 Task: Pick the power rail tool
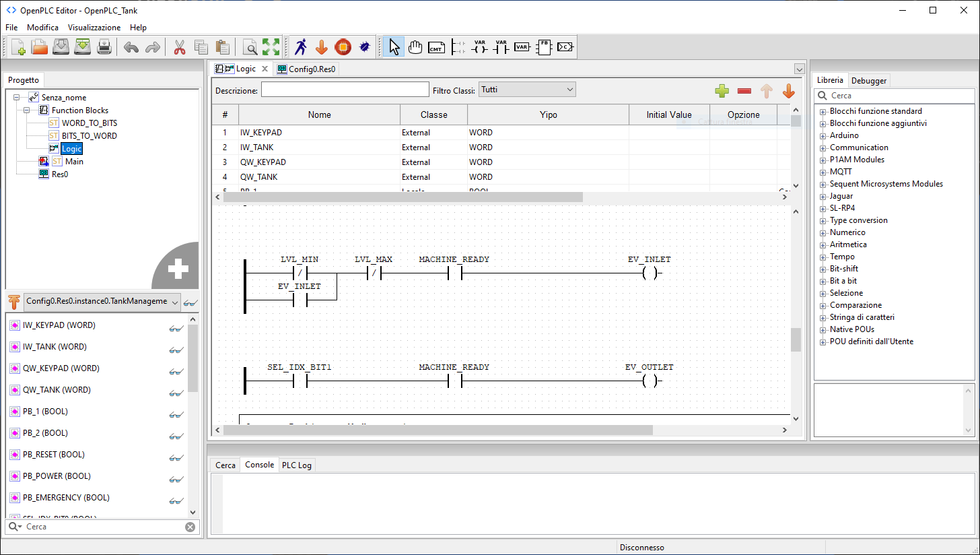458,47
